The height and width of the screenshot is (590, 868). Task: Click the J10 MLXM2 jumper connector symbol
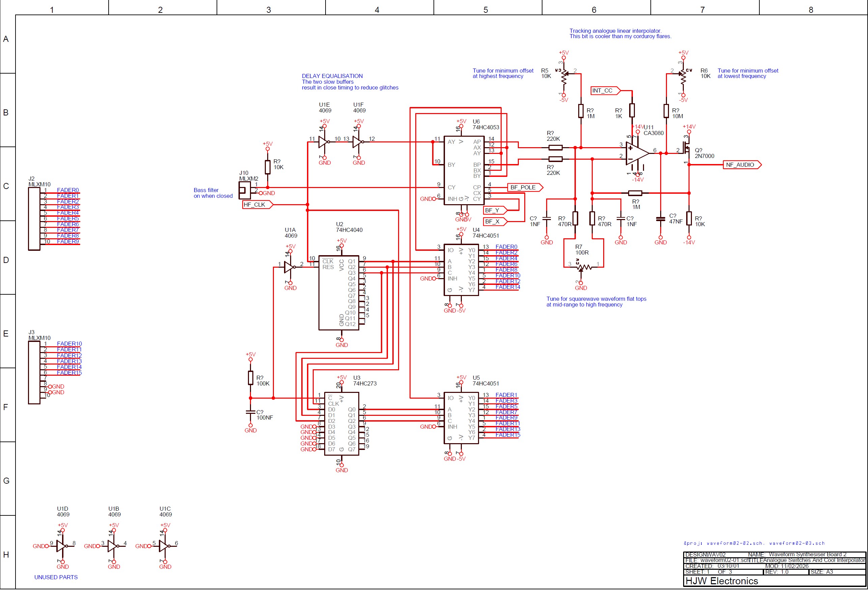(x=245, y=190)
